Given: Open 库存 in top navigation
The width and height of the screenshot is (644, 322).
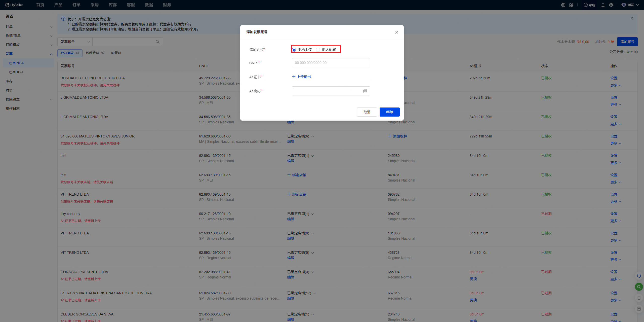Looking at the screenshot, I should 113,5.
